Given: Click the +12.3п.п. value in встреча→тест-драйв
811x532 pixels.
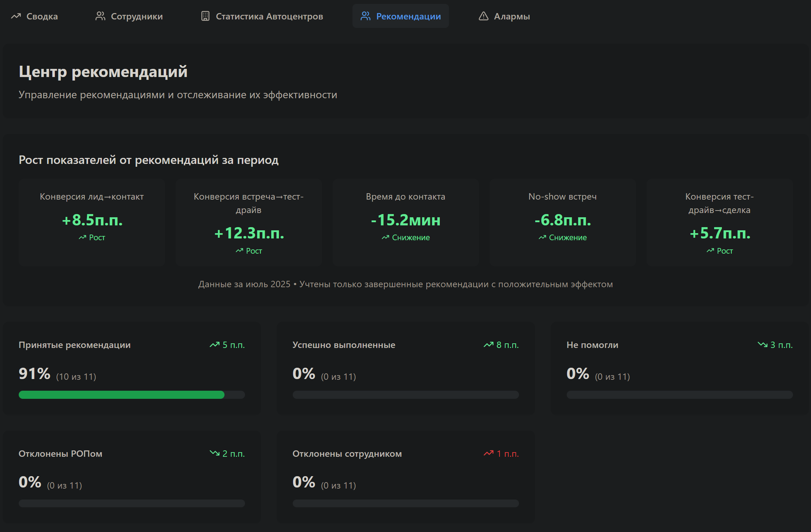Looking at the screenshot, I should point(249,233).
